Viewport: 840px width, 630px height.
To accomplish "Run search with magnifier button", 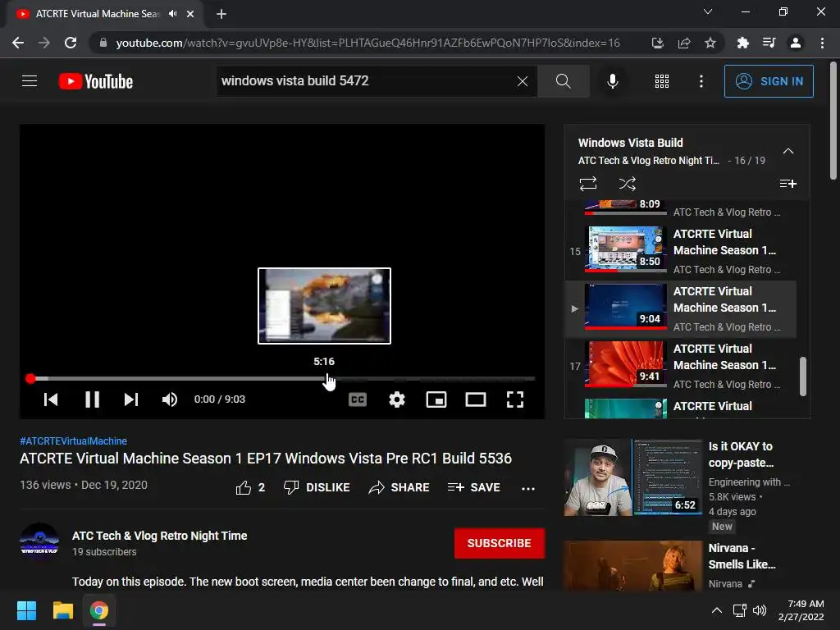I will click(563, 81).
